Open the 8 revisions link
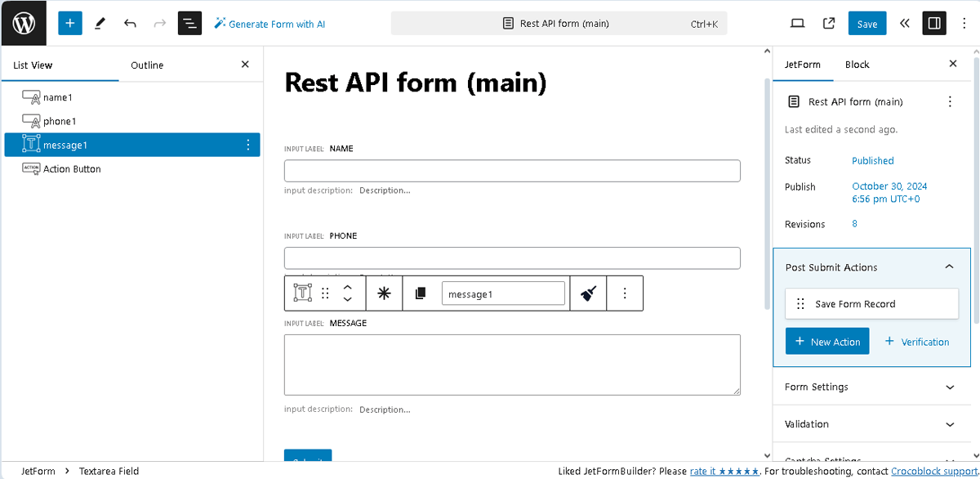 [x=855, y=224]
